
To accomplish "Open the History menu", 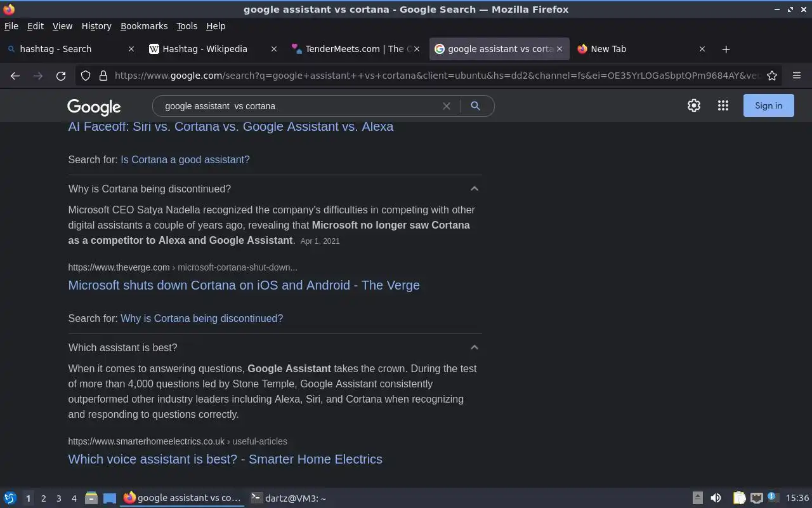I will click(x=96, y=26).
